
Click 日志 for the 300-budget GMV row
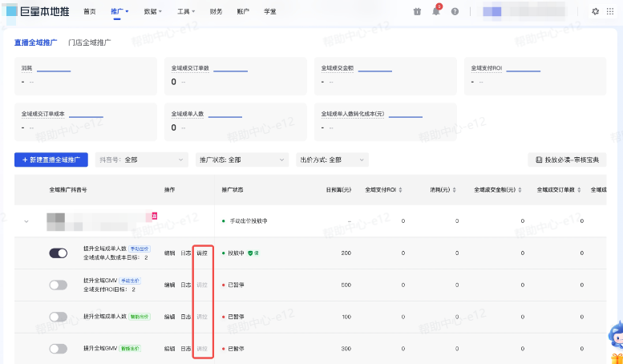tap(186, 349)
